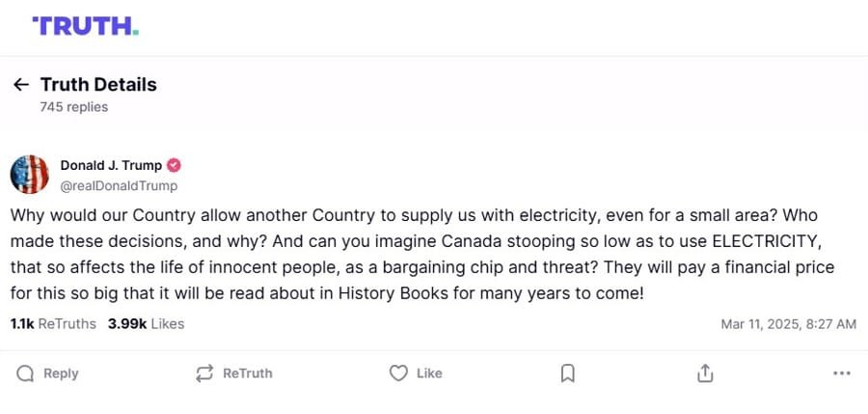The height and width of the screenshot is (414, 868).
Task: Open the share icon for the post
Action: pos(705,373)
